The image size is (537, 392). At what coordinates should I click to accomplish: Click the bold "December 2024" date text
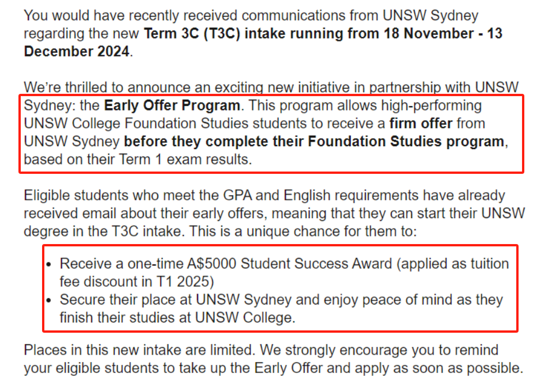click(x=77, y=51)
